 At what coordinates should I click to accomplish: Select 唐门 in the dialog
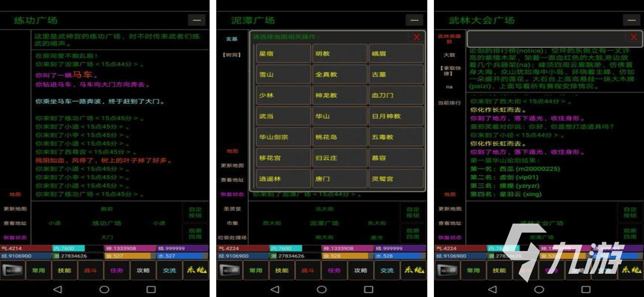pos(340,179)
